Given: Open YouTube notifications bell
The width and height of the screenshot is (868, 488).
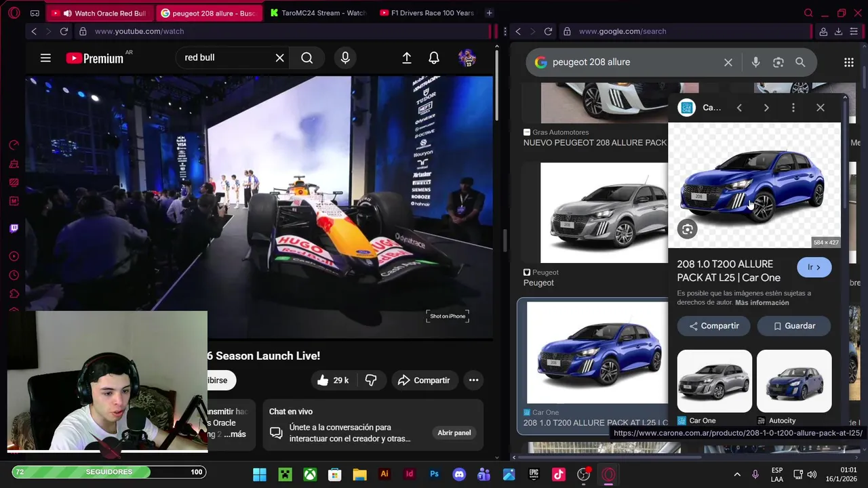Looking at the screenshot, I should click(434, 58).
